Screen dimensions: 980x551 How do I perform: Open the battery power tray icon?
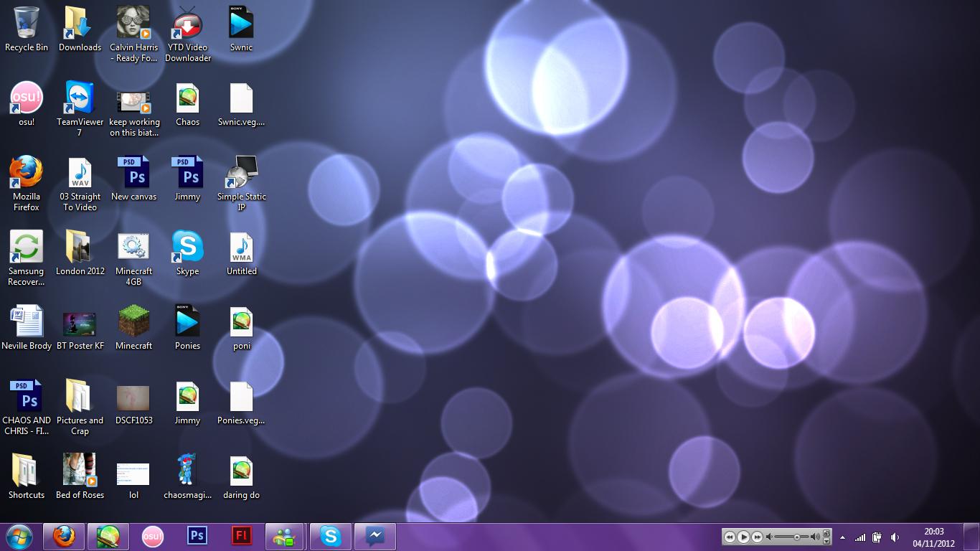pyautogui.click(x=877, y=537)
